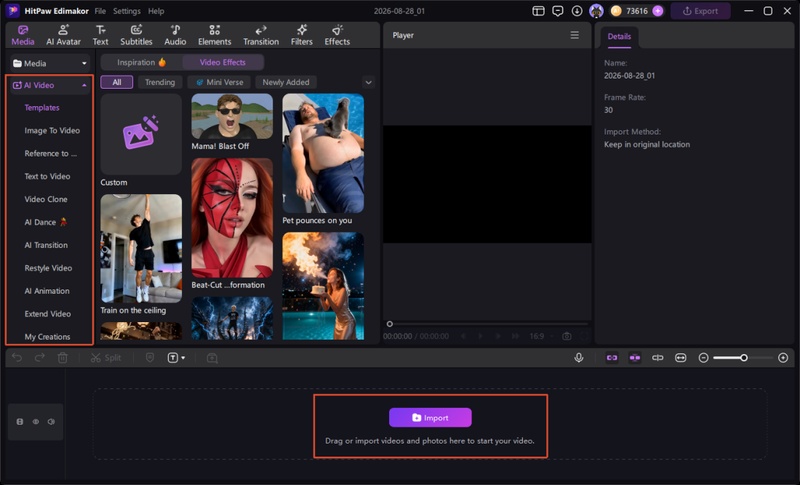
Task: Click the player progress bar handle
Action: click(390, 324)
